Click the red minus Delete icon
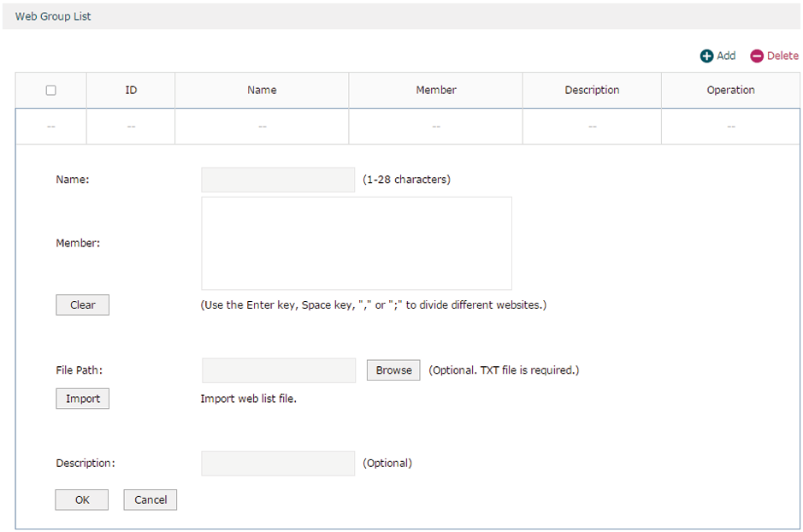This screenshot has height=532, width=803. coord(757,56)
